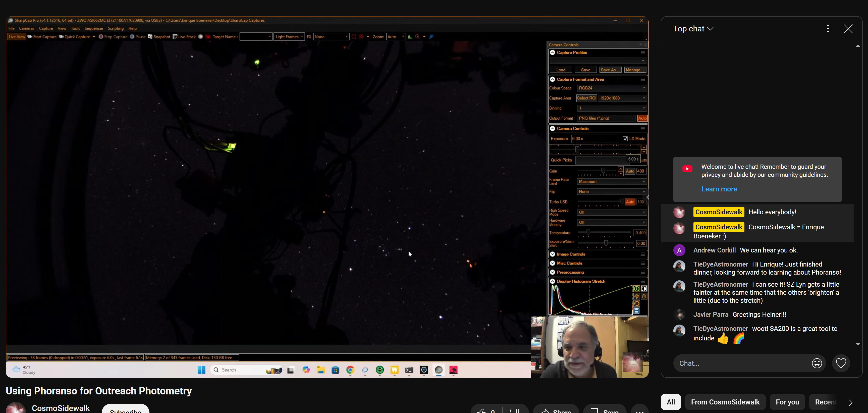Click the Pause capture toolbar icon
868x413 pixels.
pos(132,37)
